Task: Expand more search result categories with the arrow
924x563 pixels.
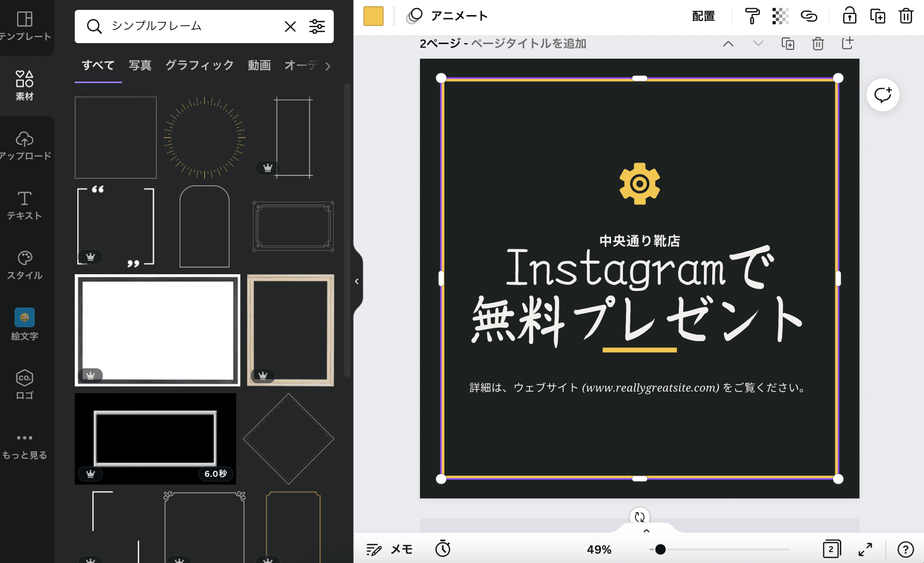Action: tap(327, 66)
